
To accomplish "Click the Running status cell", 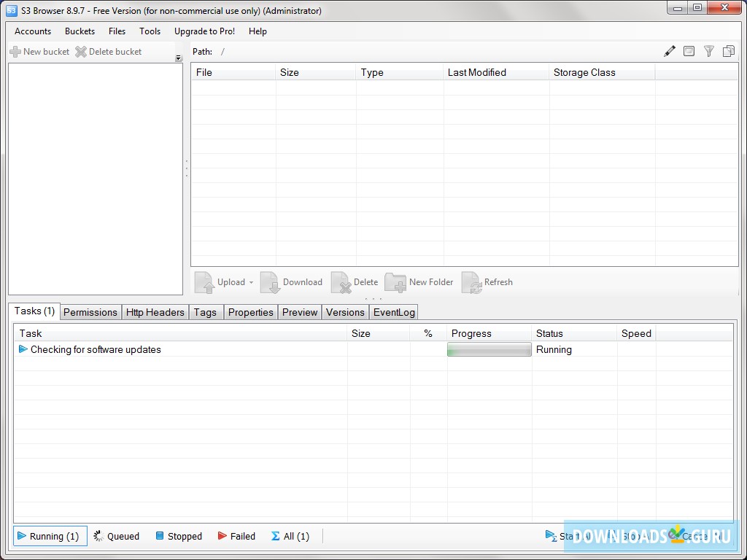I will [x=574, y=349].
